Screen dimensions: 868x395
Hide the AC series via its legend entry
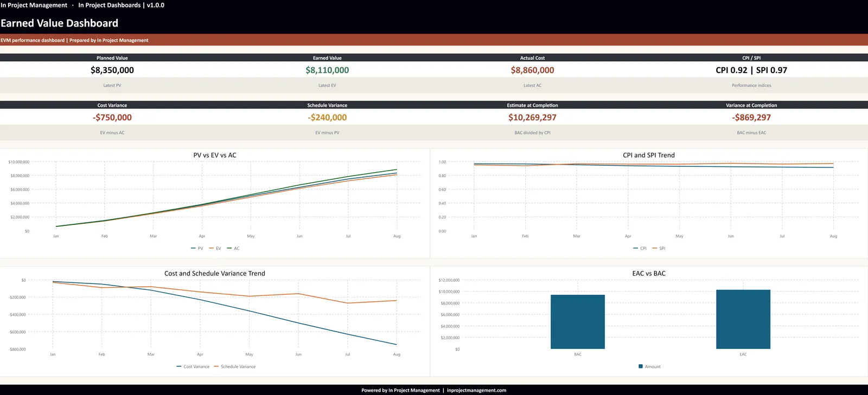tap(233, 248)
